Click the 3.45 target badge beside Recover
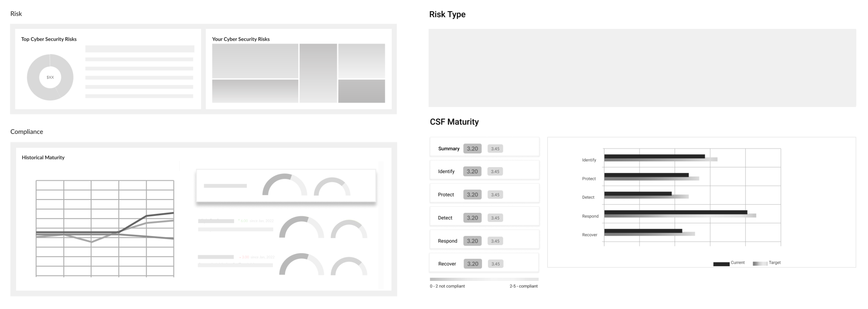The width and height of the screenshot is (868, 309). click(x=496, y=264)
